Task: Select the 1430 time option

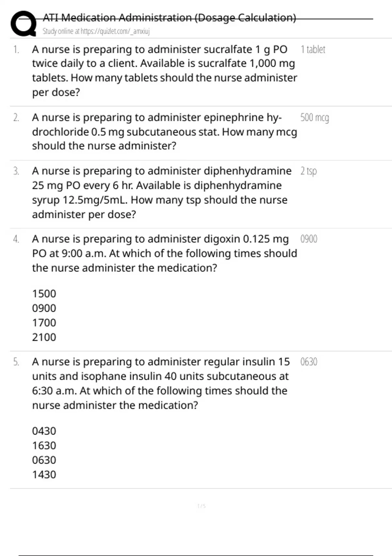Action: pyautogui.click(x=44, y=475)
